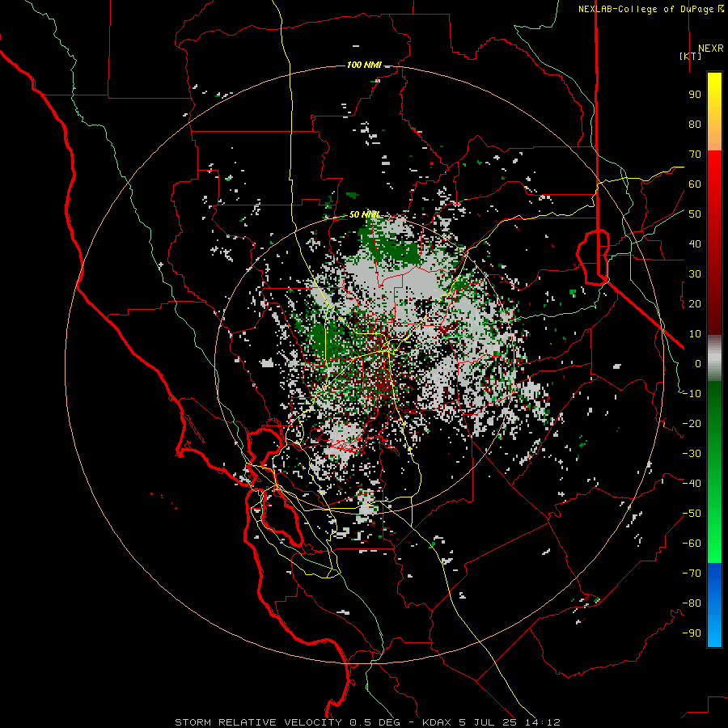Click the positive 30 scale value
The image size is (728, 728).
point(695,274)
